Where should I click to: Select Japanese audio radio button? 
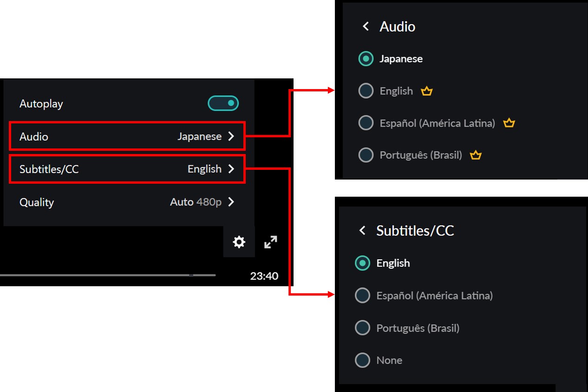click(366, 59)
